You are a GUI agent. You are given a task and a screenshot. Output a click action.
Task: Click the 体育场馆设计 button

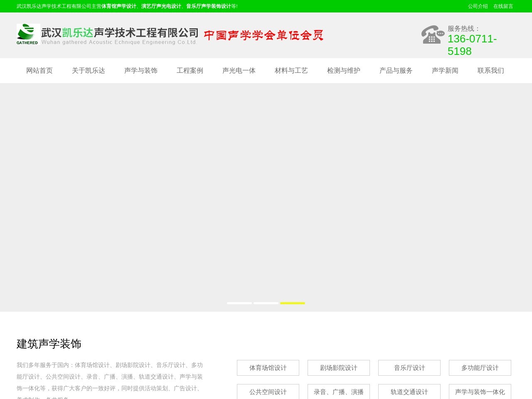(268, 367)
